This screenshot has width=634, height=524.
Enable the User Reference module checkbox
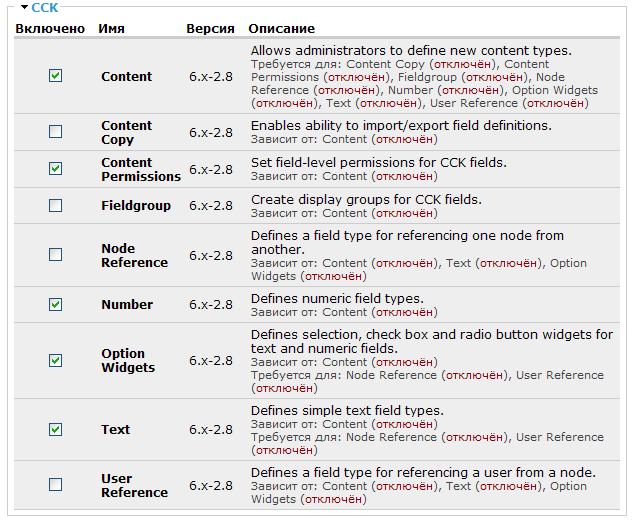click(x=55, y=485)
